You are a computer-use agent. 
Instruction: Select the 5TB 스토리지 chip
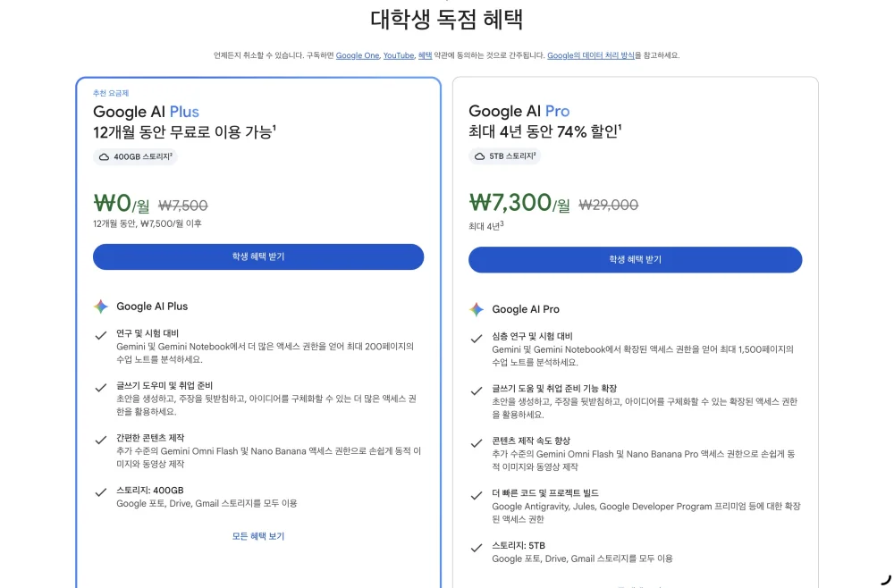(504, 156)
